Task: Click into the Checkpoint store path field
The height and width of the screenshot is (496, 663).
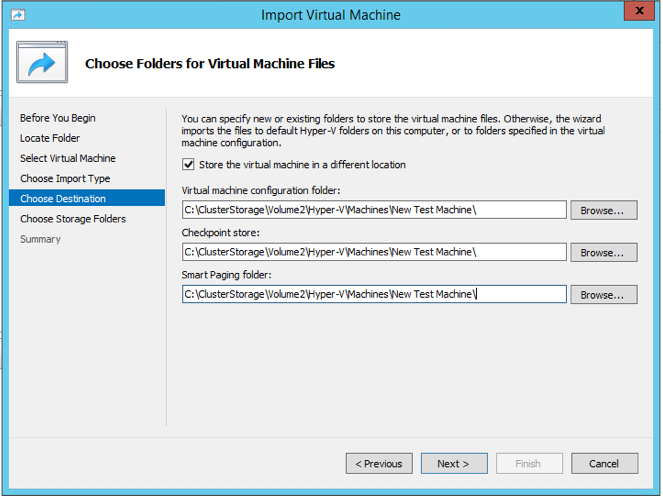Action: pyautogui.click(x=374, y=252)
